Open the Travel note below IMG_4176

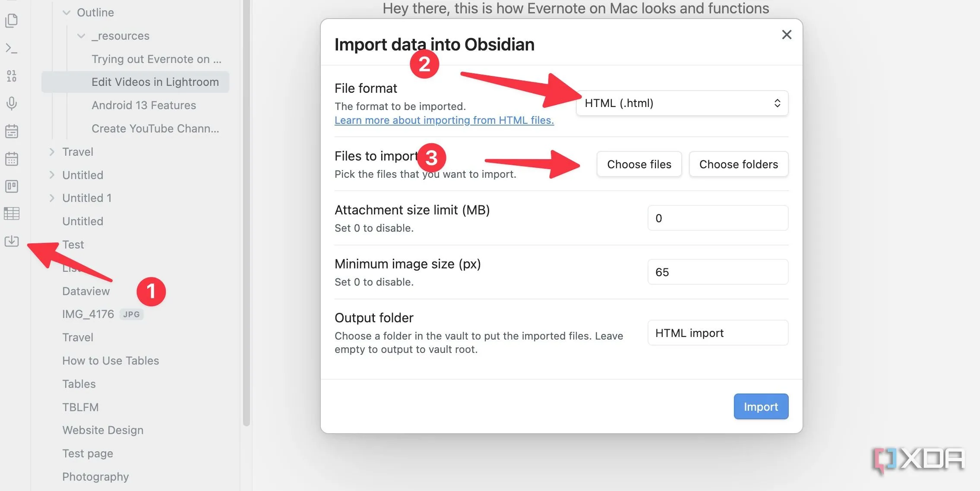coord(78,337)
